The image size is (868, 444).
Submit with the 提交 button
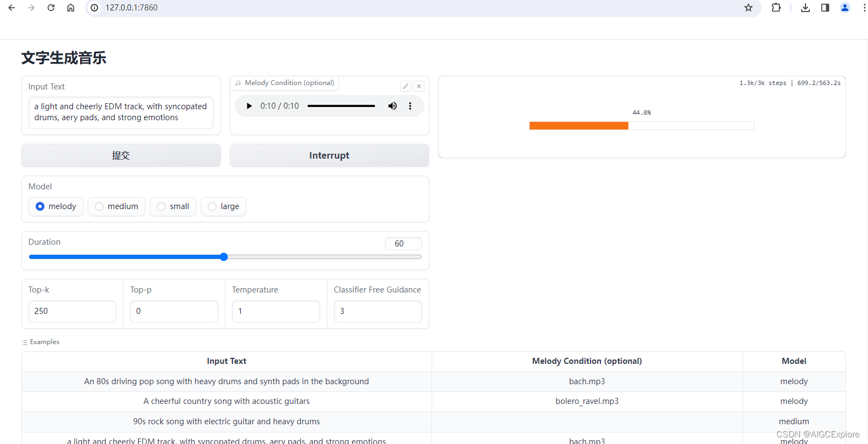tap(121, 155)
